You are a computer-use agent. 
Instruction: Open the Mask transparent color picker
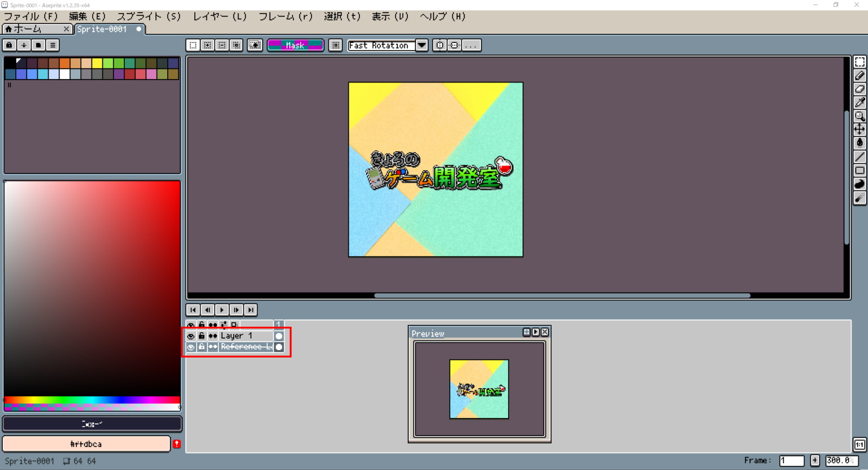(295, 45)
